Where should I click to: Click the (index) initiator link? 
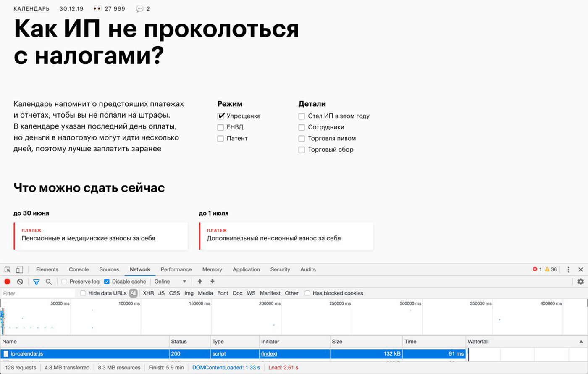269,354
